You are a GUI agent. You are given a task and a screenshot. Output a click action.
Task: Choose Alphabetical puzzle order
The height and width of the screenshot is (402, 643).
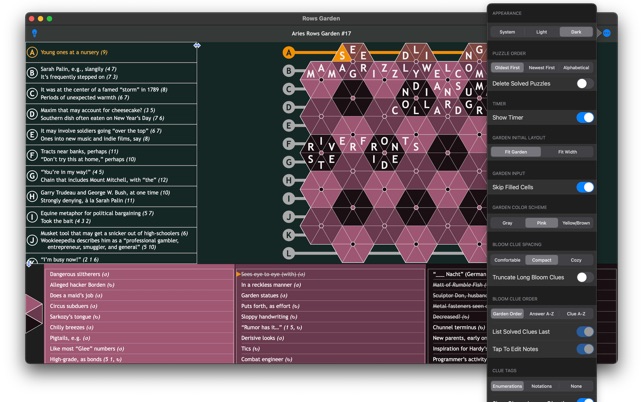pyautogui.click(x=576, y=68)
